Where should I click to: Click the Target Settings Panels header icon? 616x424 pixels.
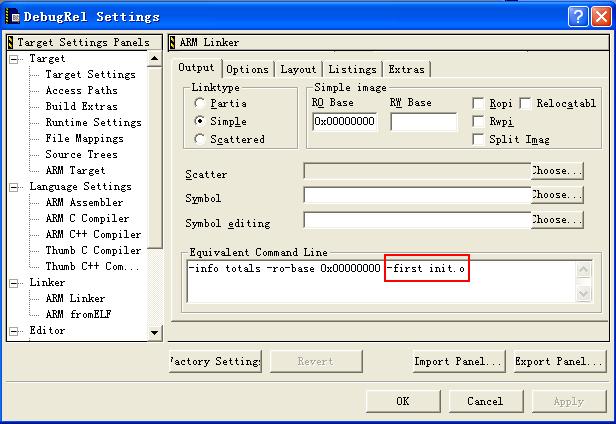click(11, 42)
